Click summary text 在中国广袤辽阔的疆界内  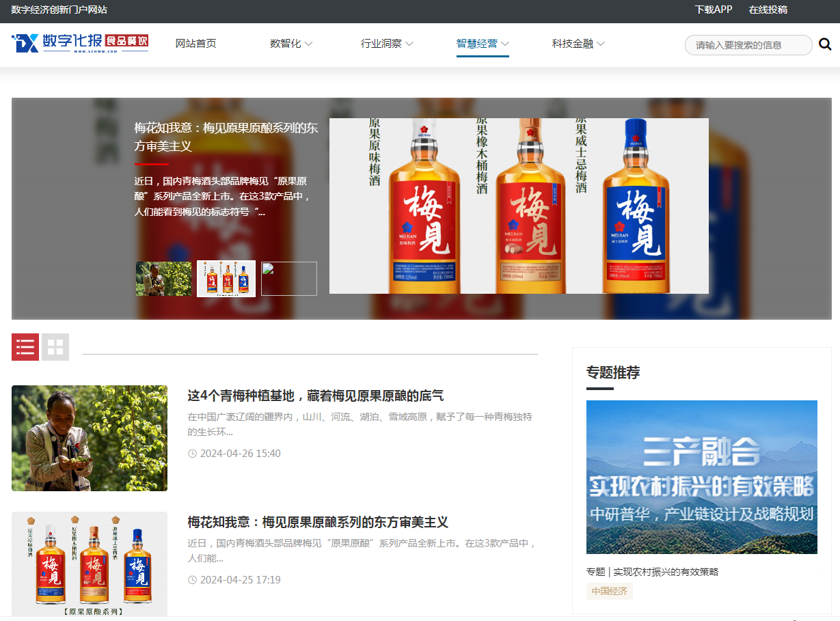click(x=360, y=424)
